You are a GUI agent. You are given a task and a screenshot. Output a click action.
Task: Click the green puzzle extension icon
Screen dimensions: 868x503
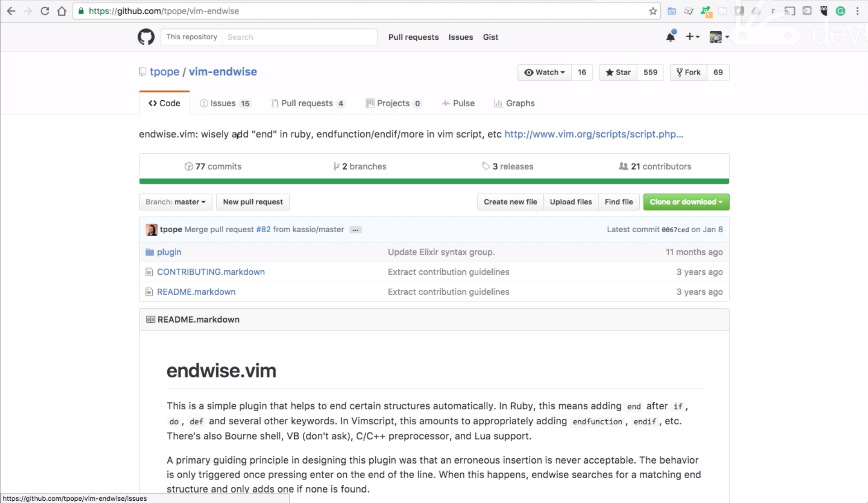[x=706, y=11]
